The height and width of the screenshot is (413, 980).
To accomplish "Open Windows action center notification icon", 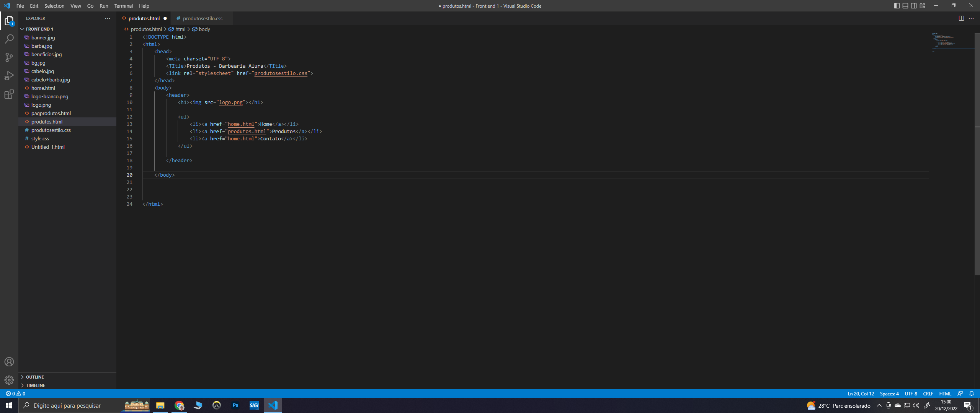I will coord(968,405).
